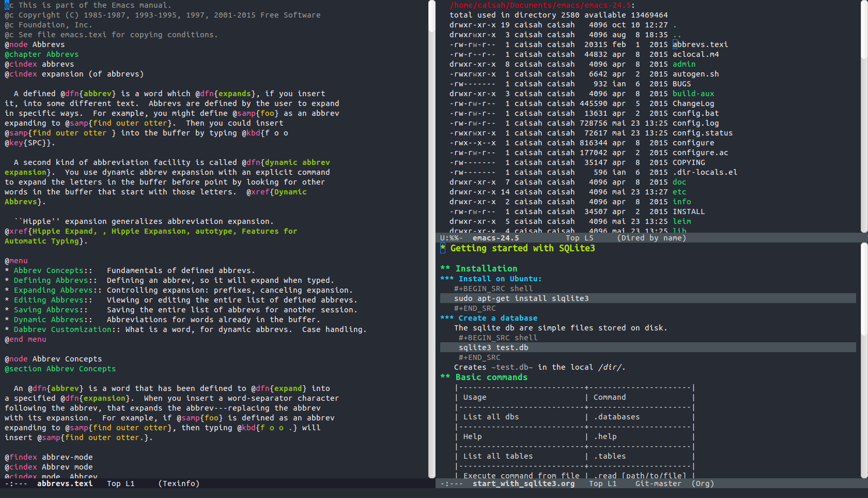Screen dimensions: 868x498
Task: Click the '.help' command table cell
Action: point(605,436)
